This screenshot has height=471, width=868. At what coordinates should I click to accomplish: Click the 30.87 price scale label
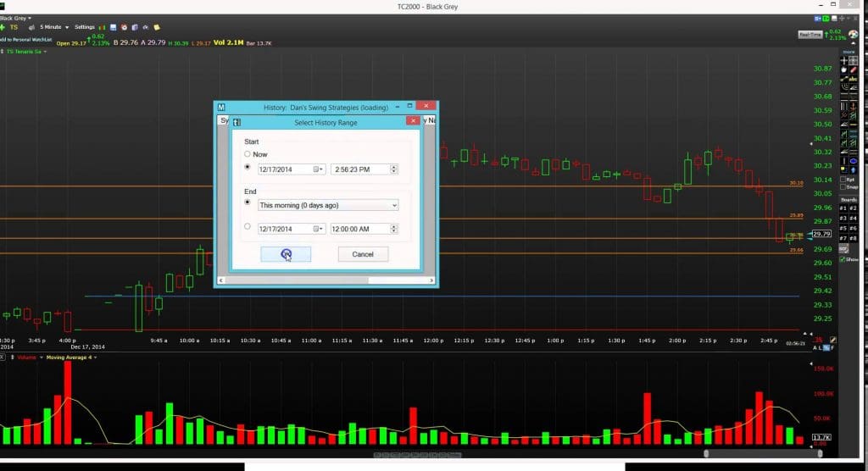point(822,69)
